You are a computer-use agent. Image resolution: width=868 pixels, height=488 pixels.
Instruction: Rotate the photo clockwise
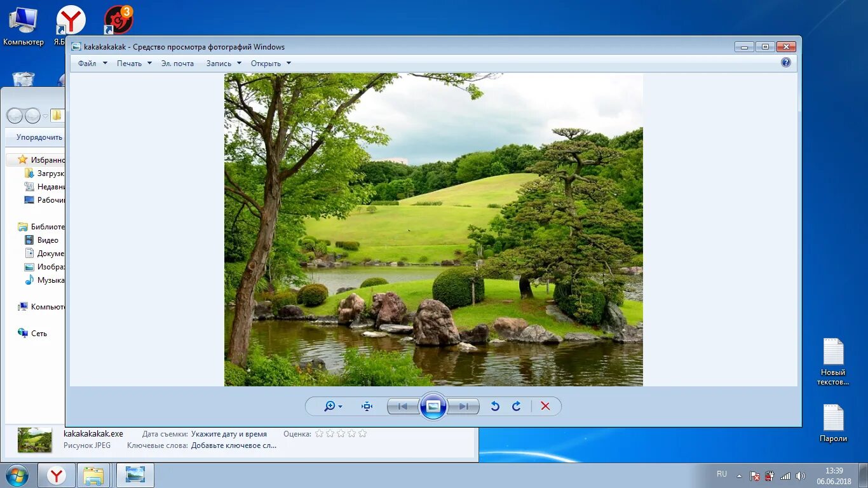517,407
